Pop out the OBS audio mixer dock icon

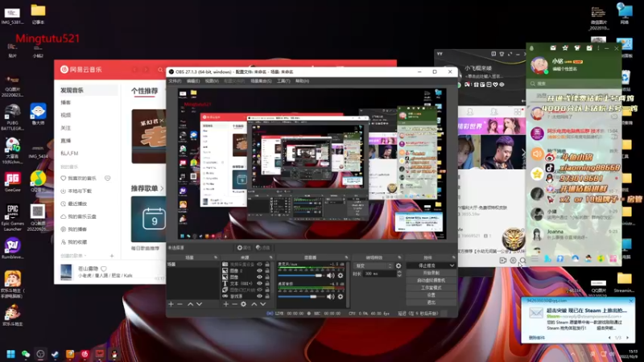[346, 257]
